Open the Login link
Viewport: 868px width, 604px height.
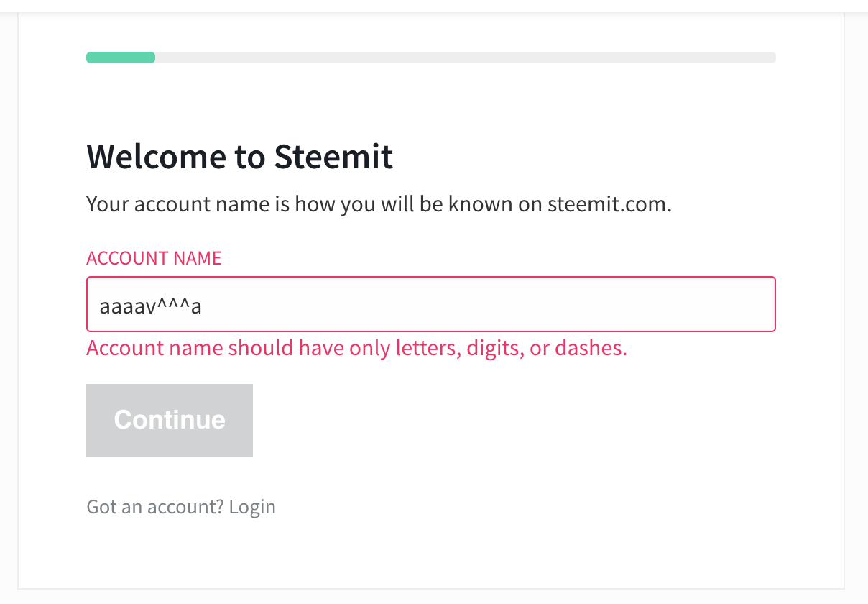coord(252,507)
